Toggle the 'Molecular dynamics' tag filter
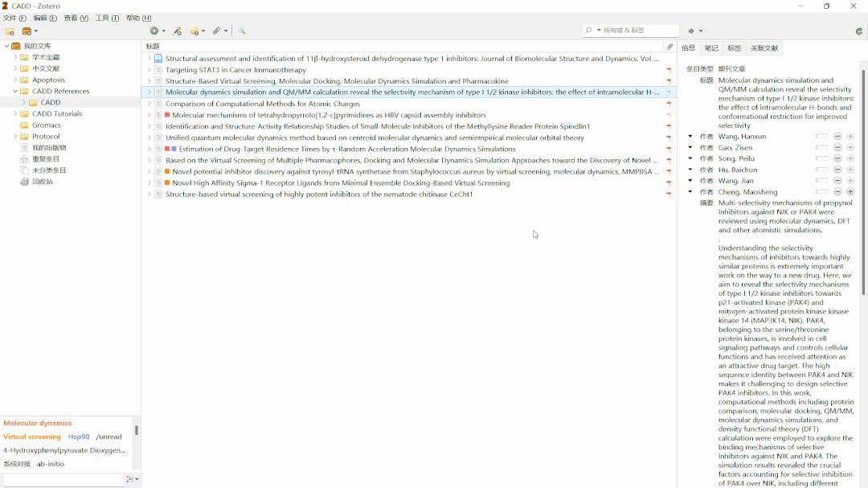This screenshot has height=488, width=868. [37, 423]
